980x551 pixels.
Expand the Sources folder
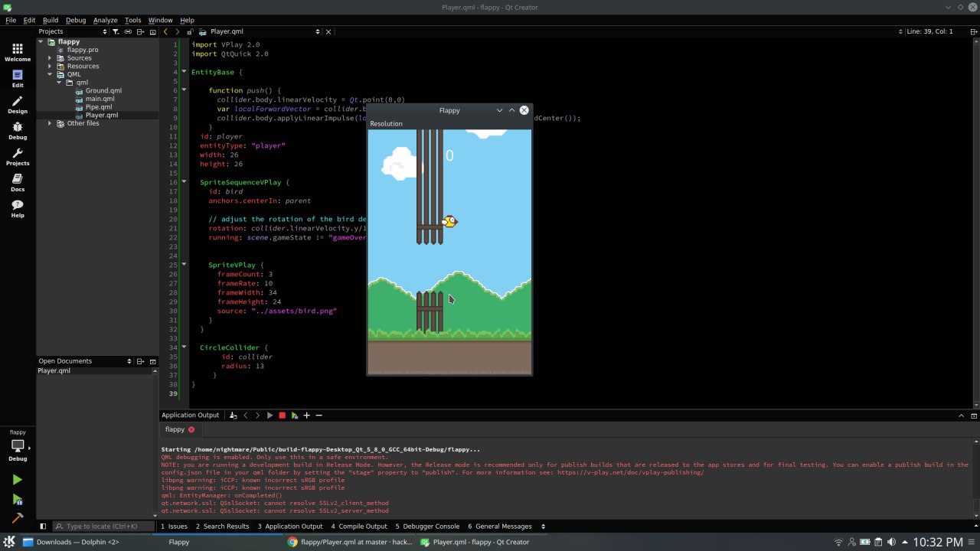click(x=50, y=58)
